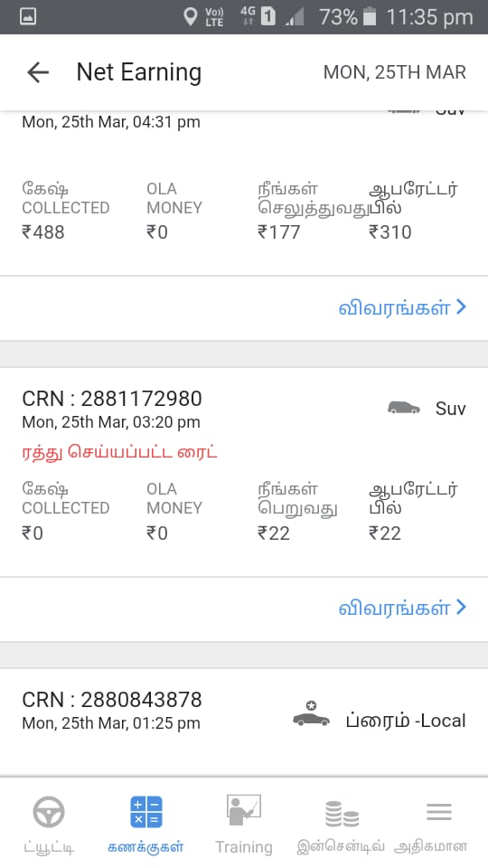The image size is (488, 868).
Task: Open the steering wheel duty tab
Action: pos(49,812)
